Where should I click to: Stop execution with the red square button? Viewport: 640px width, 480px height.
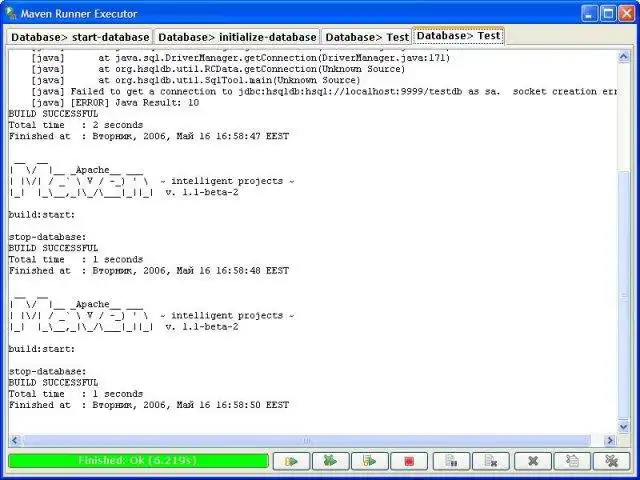(409, 461)
